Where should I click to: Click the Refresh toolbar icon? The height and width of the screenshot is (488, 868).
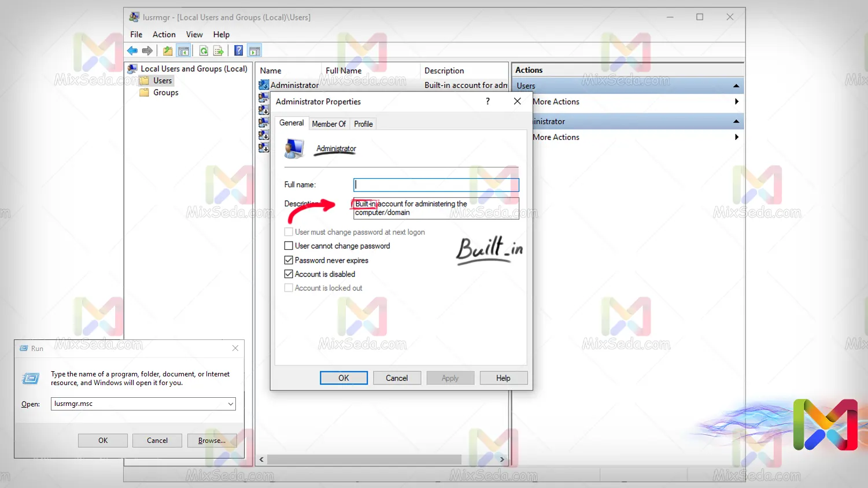point(204,51)
